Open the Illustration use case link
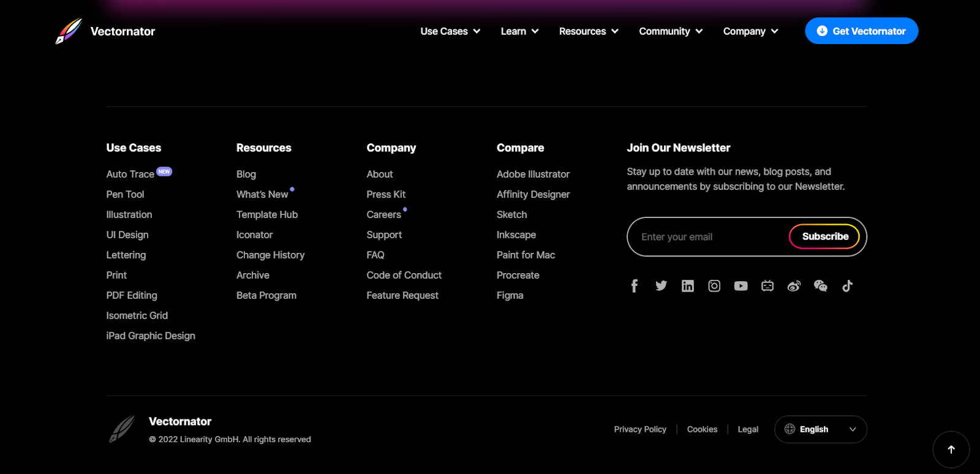 pos(129,215)
